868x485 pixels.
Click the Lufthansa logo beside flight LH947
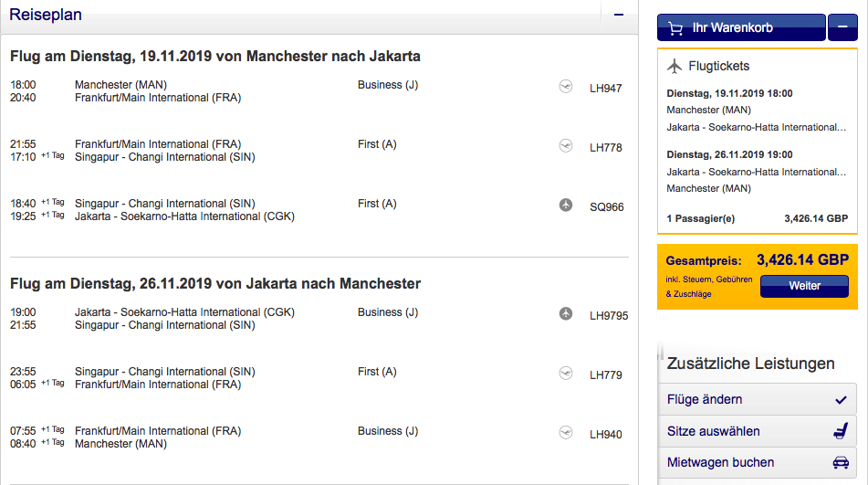[566, 88]
